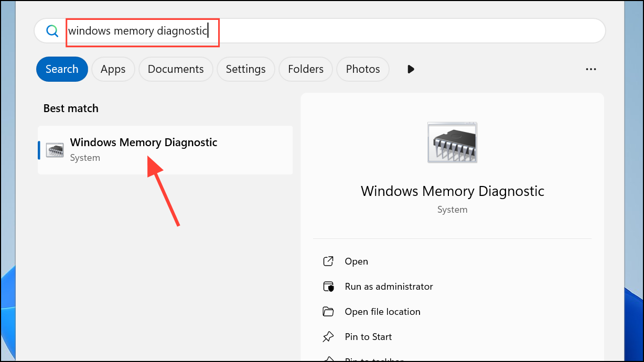Click the Run as administrator shield icon

point(328,287)
